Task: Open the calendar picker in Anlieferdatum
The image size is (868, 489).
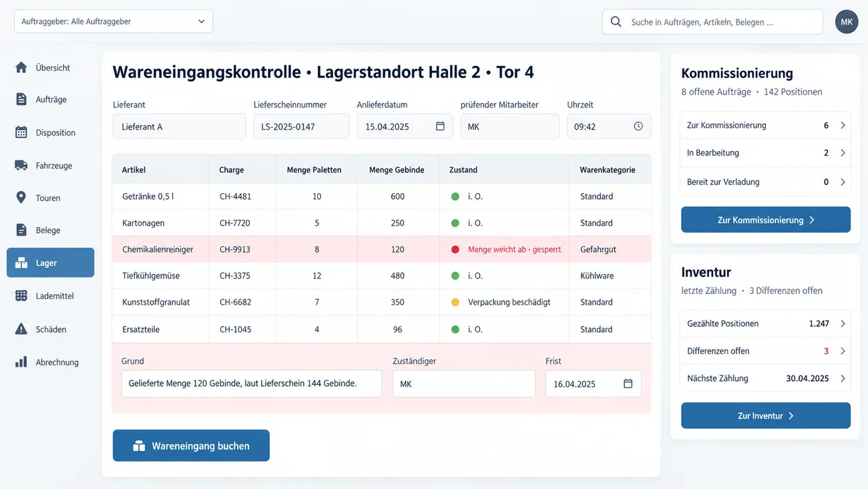Action: click(440, 126)
